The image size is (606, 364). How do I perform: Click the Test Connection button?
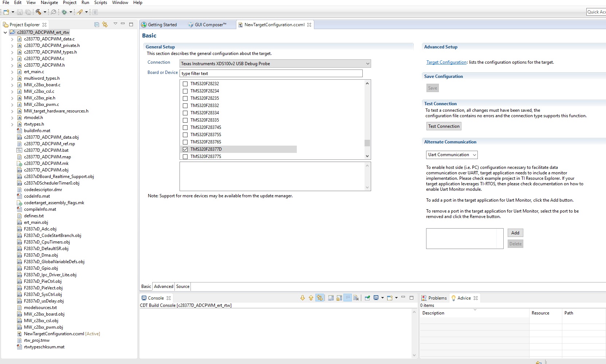(x=444, y=126)
